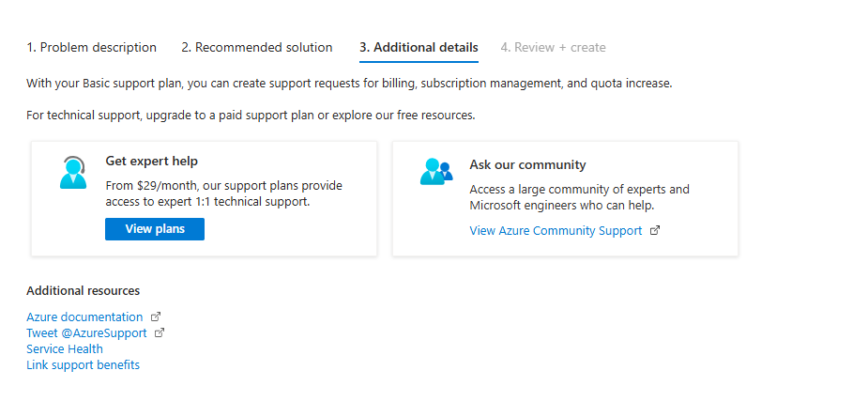Select the Additional details tab
The image size is (868, 417).
(x=419, y=48)
